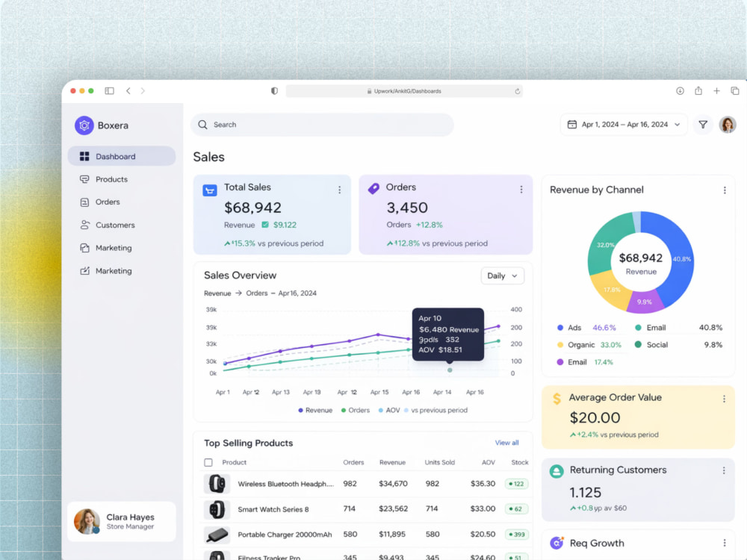This screenshot has height=560, width=747.
Task: Click the Average Order Value dollar icon
Action: coord(557,398)
